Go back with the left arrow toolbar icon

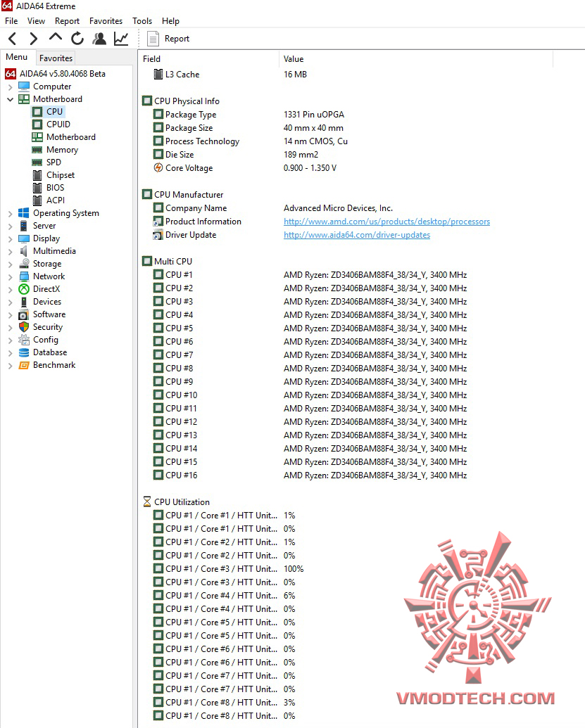tap(13, 39)
